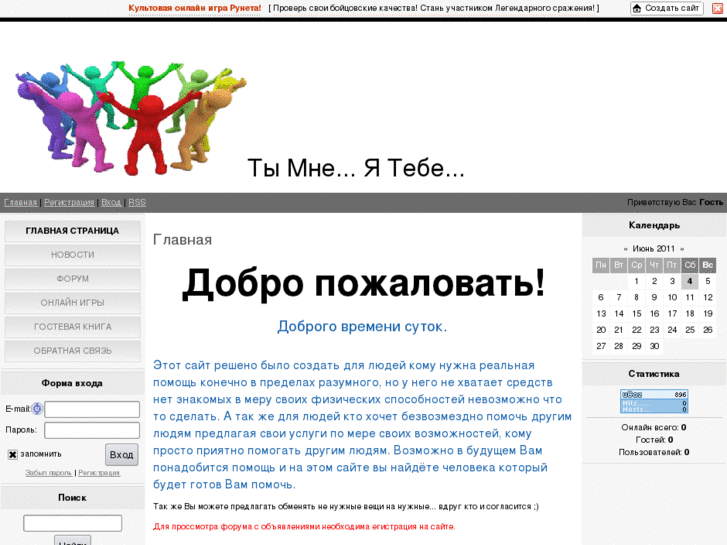Go to next month in calendar
727x545 pixels.
click(x=682, y=249)
